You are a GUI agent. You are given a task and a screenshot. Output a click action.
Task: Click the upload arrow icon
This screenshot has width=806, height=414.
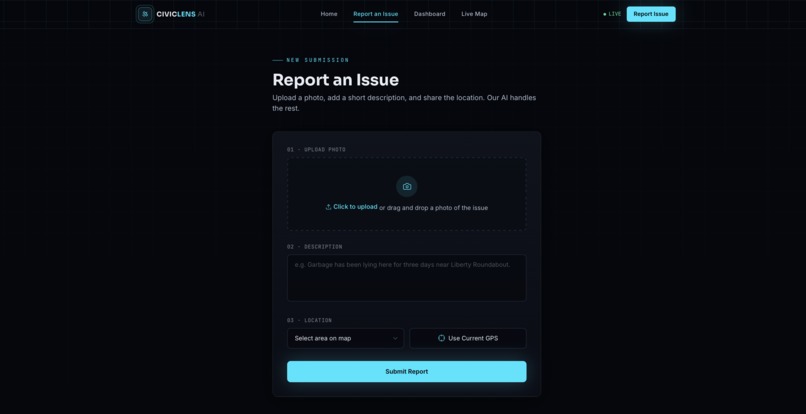tap(328, 207)
